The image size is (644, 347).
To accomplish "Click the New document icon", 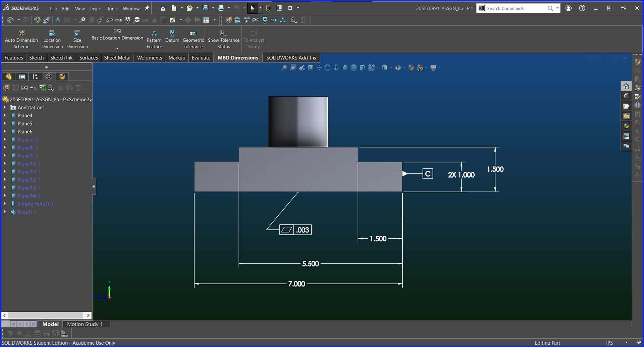I will [174, 8].
